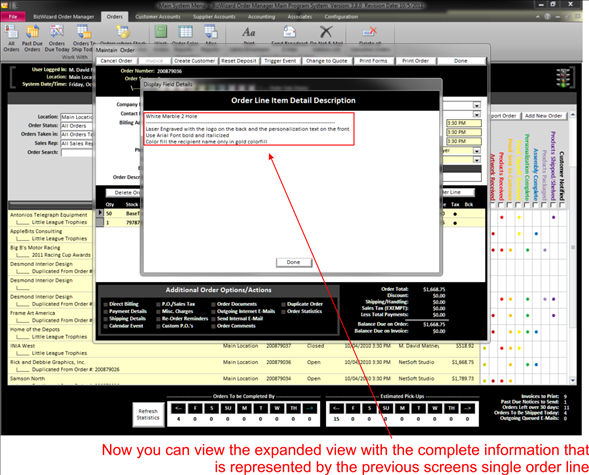Viewport: 589px width, 475px height.
Task: Click next arrow in Orders To be Completed By
Action: point(310,409)
